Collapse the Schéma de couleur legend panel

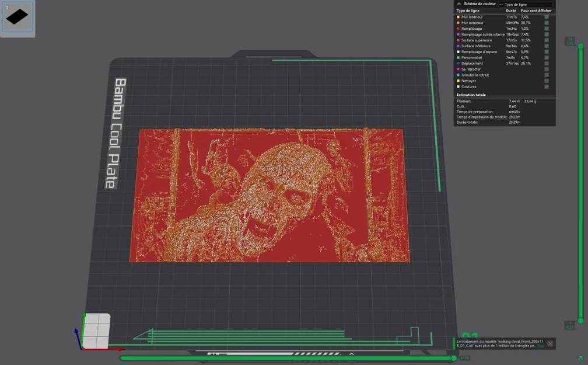(459, 4)
